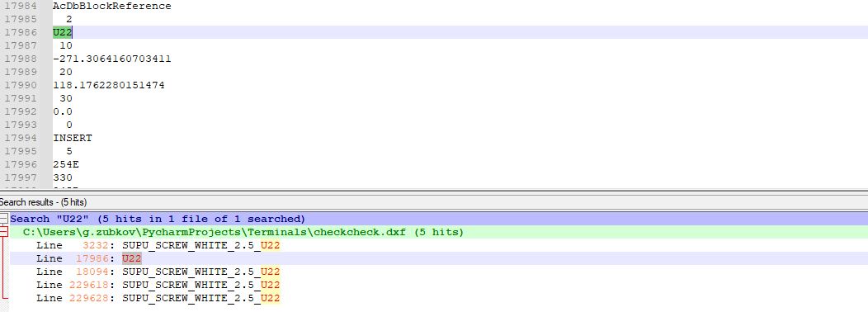Viewport: 868px width, 312px height.
Task: Place cursor on the 254E handle line
Action: 63,164
